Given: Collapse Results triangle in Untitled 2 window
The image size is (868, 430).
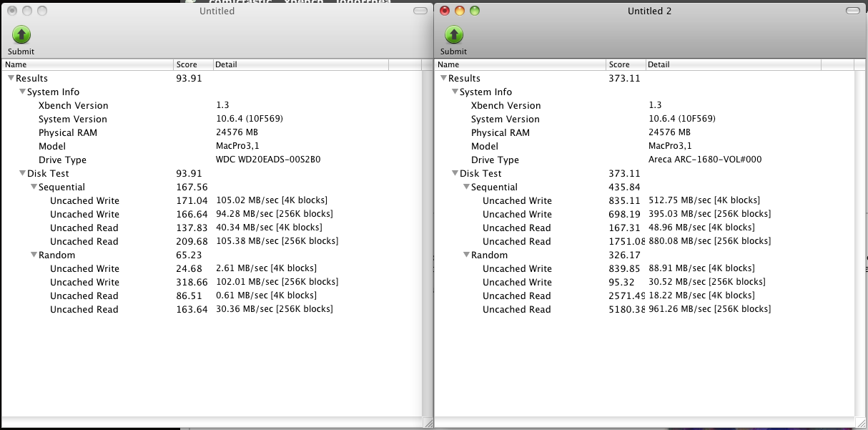Looking at the screenshot, I should click(x=443, y=78).
